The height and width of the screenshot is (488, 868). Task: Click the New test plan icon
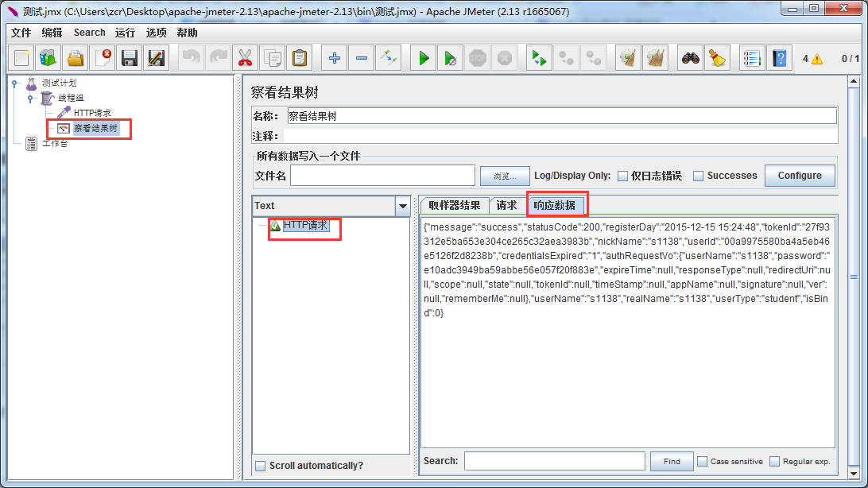(x=21, y=58)
